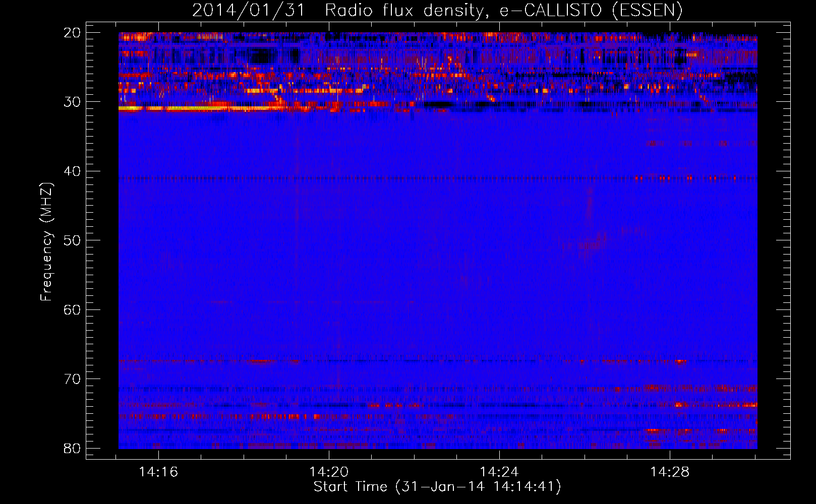Screen dimensions: 816x504
Task: Click the 14:20 time tick label
Action: pos(329,472)
